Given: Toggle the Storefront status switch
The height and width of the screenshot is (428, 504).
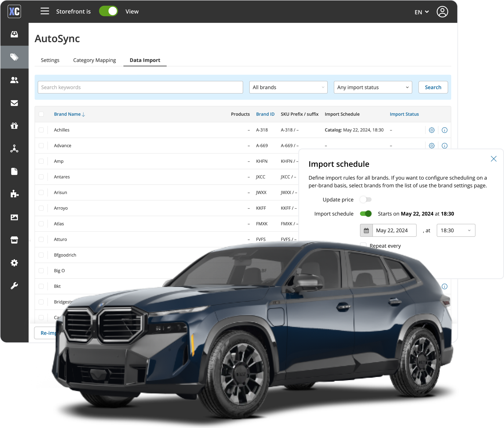Looking at the screenshot, I should 108,11.
